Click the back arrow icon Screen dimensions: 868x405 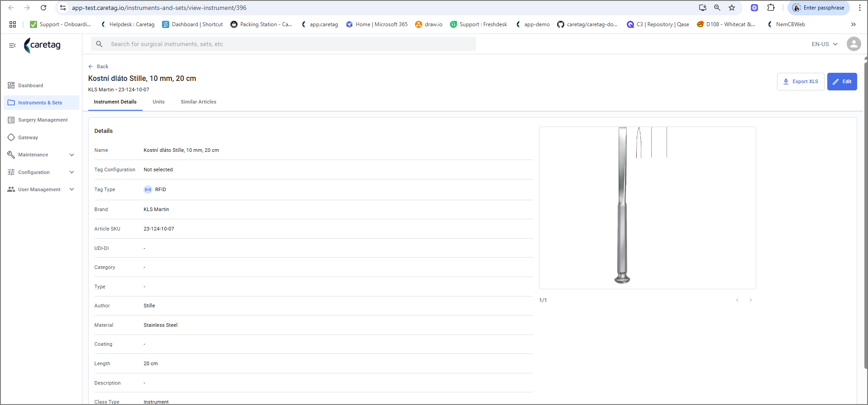91,66
